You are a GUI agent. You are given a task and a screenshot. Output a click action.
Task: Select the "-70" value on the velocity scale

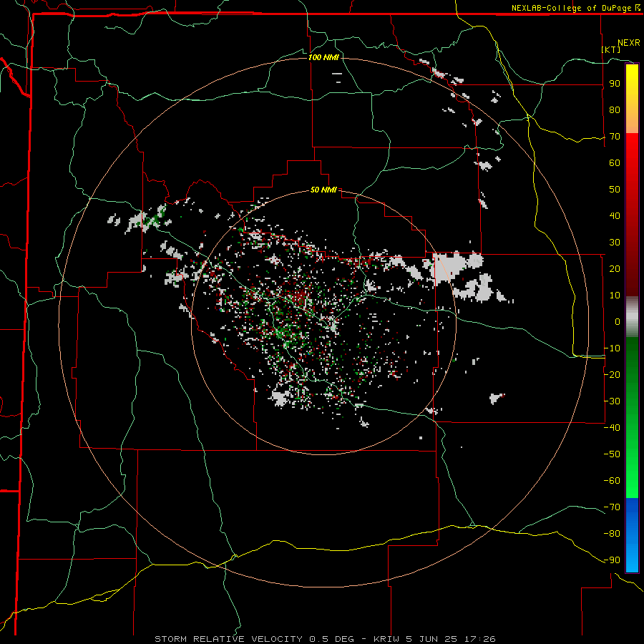(612, 507)
